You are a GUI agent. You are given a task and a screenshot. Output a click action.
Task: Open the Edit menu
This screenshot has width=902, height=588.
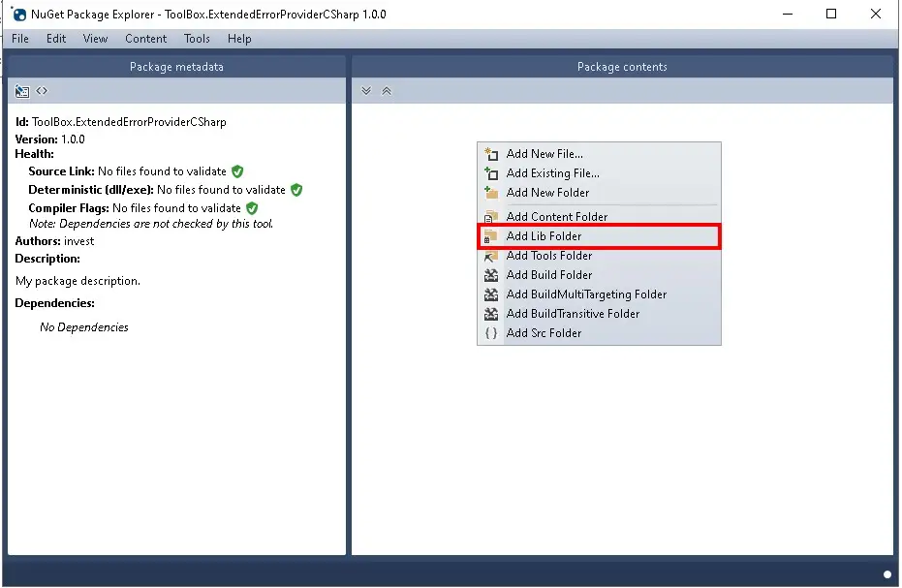(x=56, y=39)
